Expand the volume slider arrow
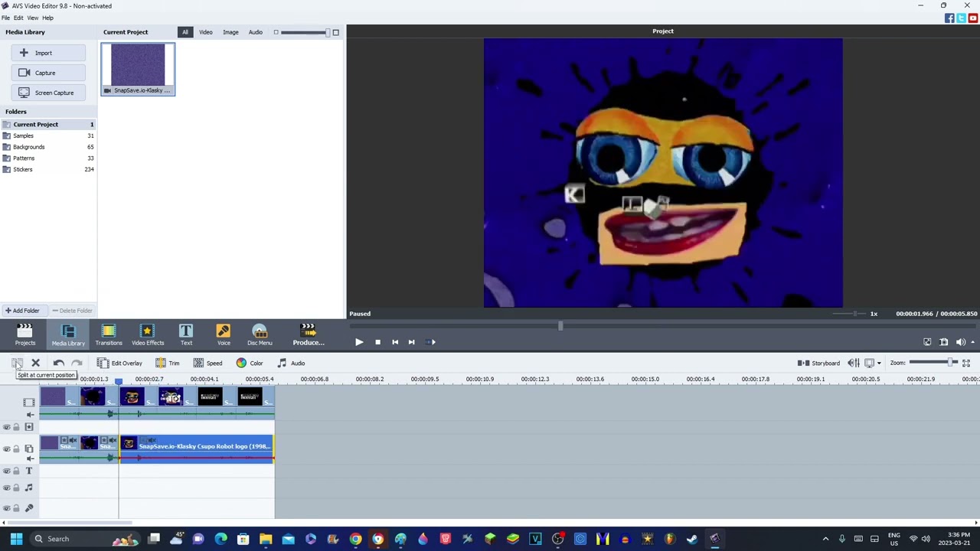Screen dimensions: 980x551 972,342
